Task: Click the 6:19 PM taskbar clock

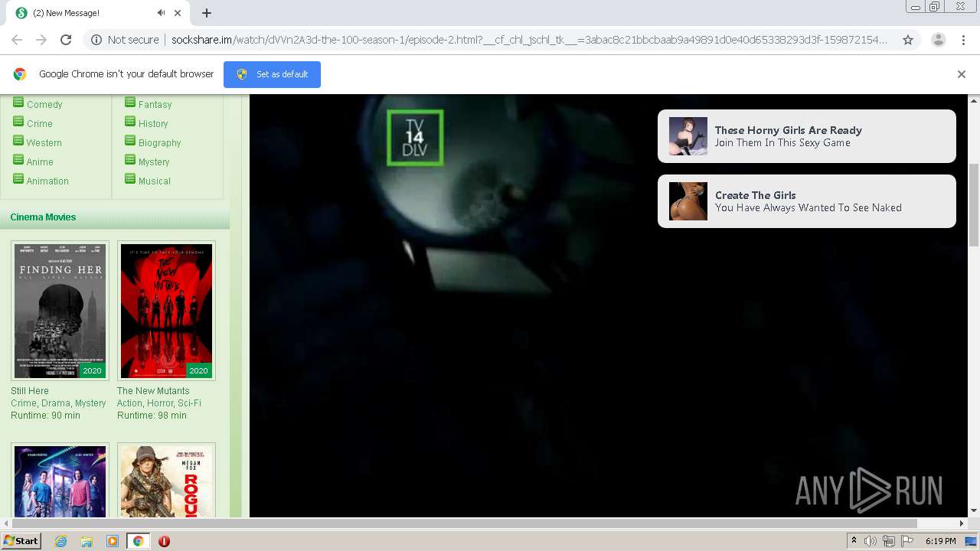Action: tap(940, 541)
